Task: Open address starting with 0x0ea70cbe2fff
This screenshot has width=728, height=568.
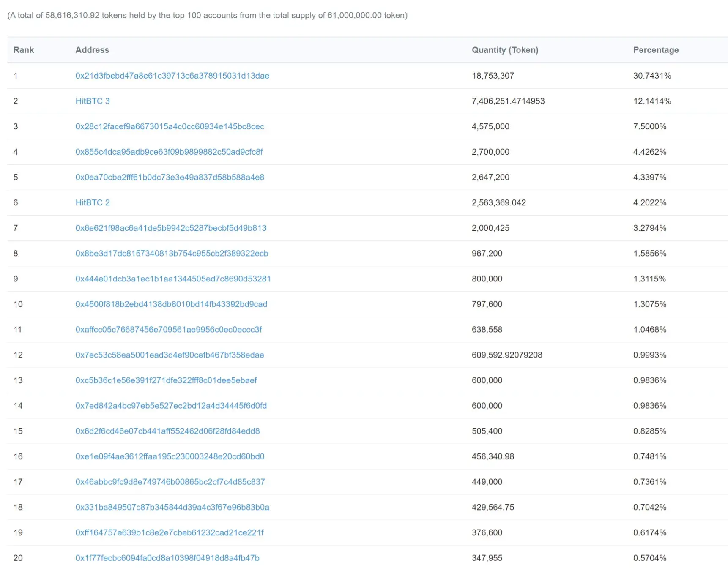Action: 170,177
